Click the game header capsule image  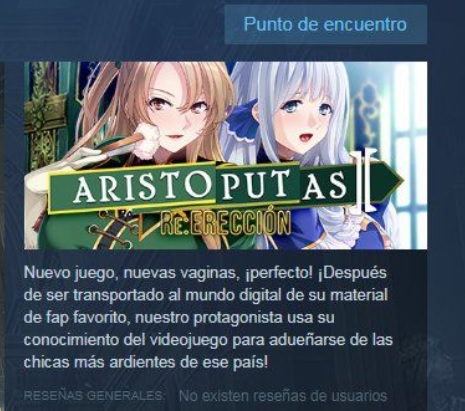[225, 155]
